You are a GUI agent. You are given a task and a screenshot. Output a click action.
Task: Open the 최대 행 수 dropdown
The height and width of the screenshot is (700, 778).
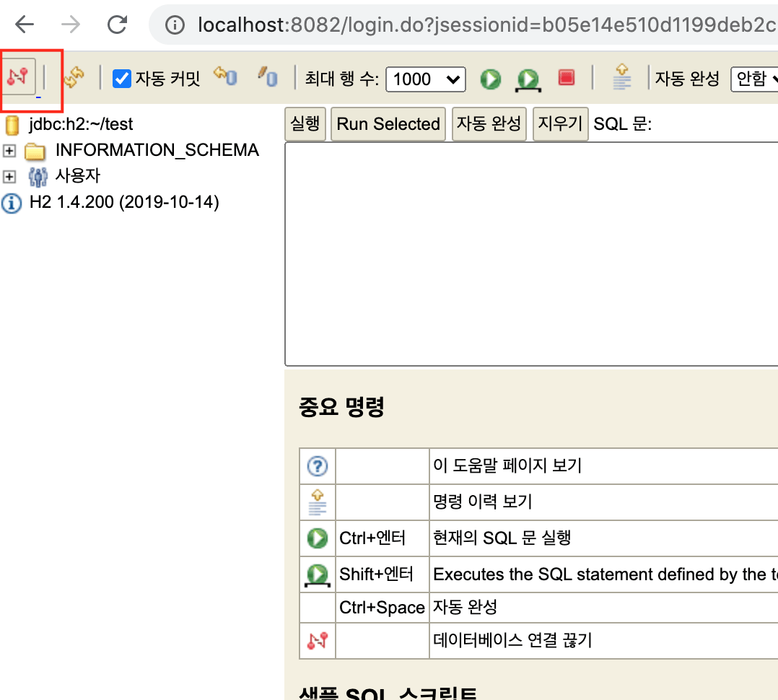coord(426,79)
